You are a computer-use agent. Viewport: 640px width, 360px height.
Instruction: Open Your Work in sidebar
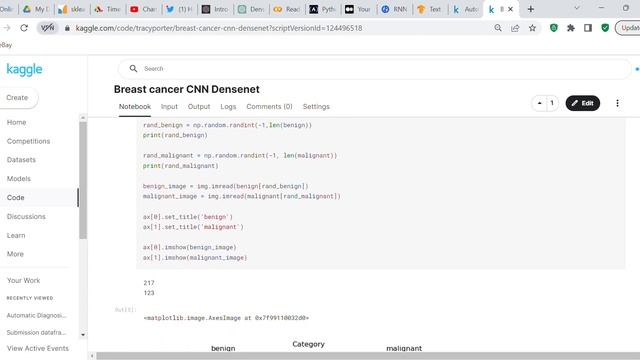[23, 280]
